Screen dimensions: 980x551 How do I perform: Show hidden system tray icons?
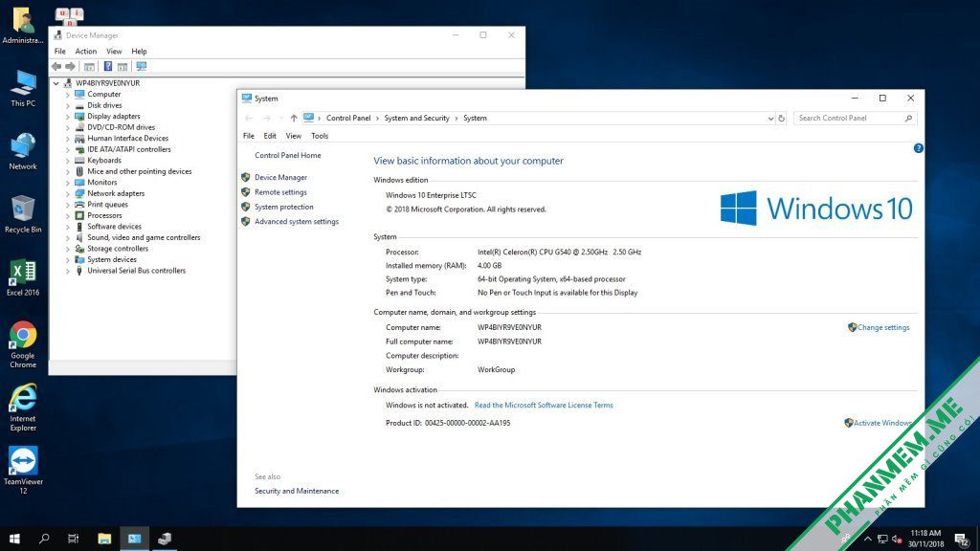point(867,540)
